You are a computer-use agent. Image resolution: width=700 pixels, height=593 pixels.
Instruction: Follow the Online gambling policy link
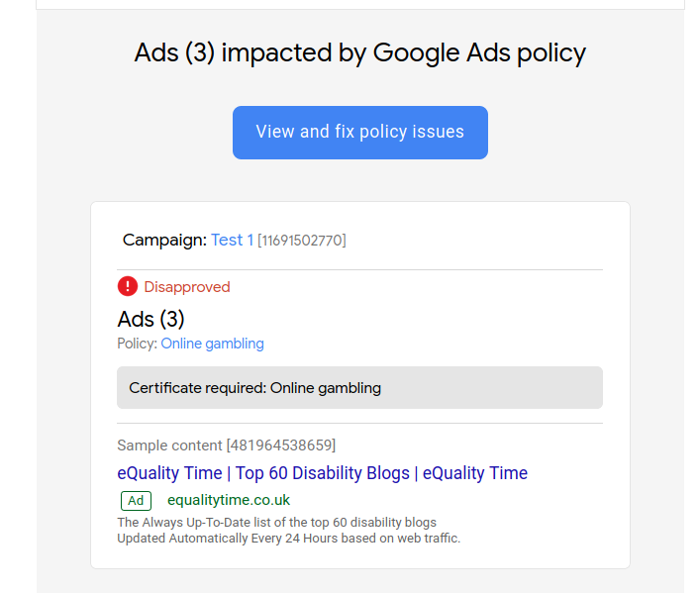213,344
